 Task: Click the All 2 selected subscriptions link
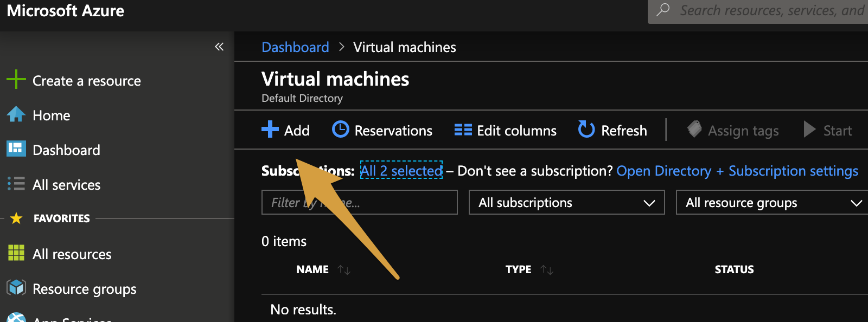pos(401,171)
